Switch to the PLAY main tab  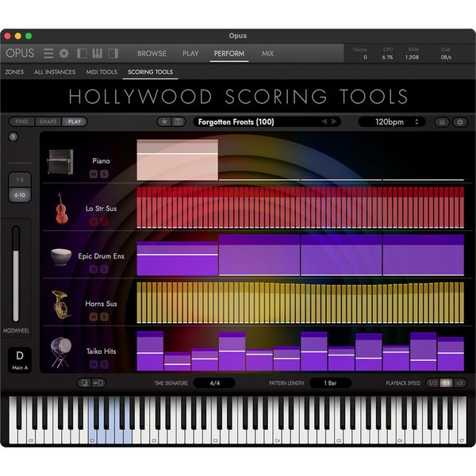click(190, 54)
